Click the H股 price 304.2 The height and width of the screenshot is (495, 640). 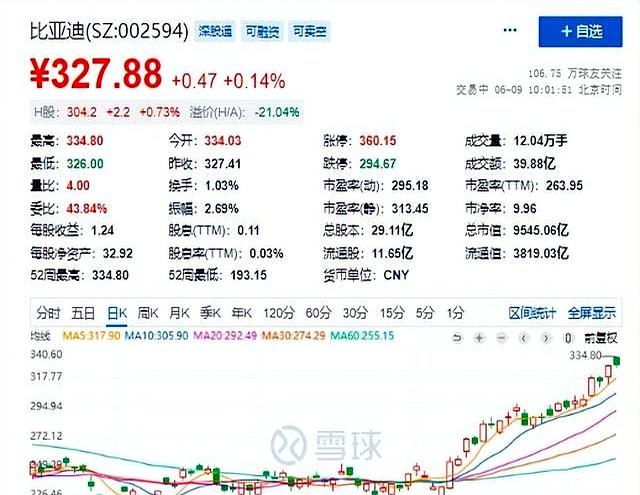(x=82, y=112)
